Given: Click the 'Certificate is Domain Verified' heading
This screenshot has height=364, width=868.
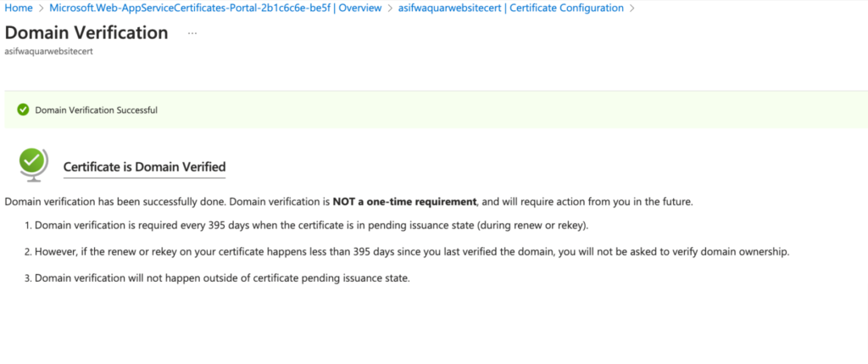Looking at the screenshot, I should tap(144, 166).
